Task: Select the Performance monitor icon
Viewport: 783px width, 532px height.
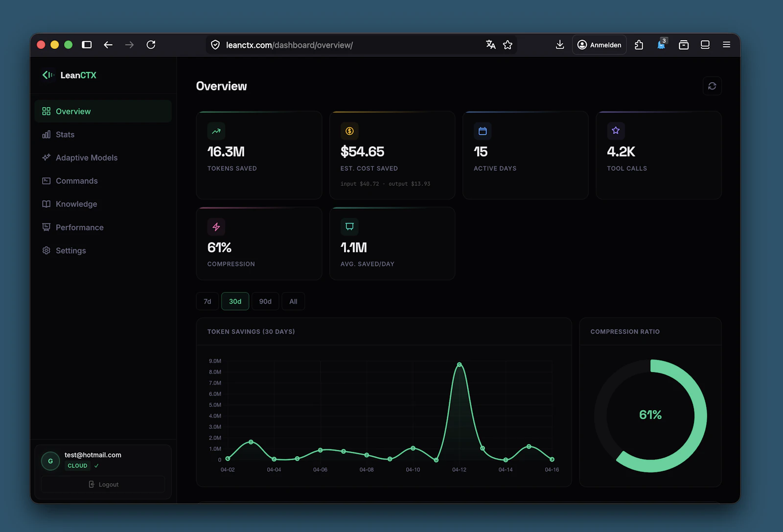Action: (46, 227)
